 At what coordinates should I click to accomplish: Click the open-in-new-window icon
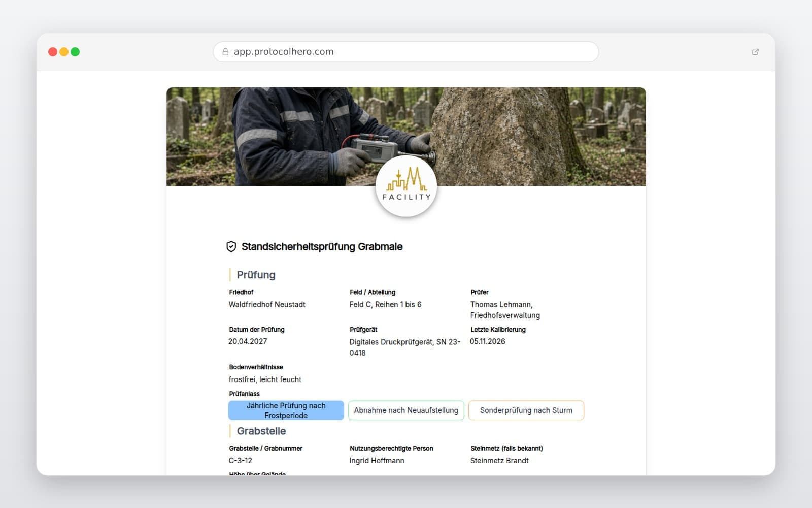755,52
